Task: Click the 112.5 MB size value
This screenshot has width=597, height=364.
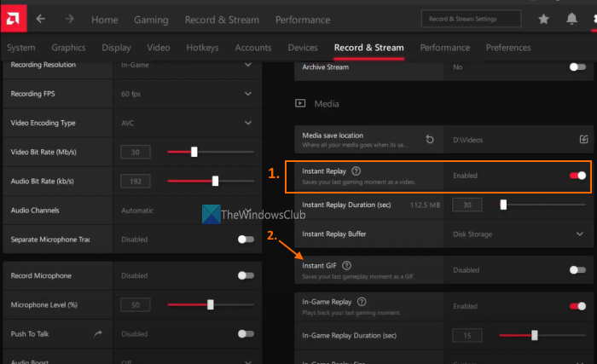Action: pyautogui.click(x=425, y=205)
